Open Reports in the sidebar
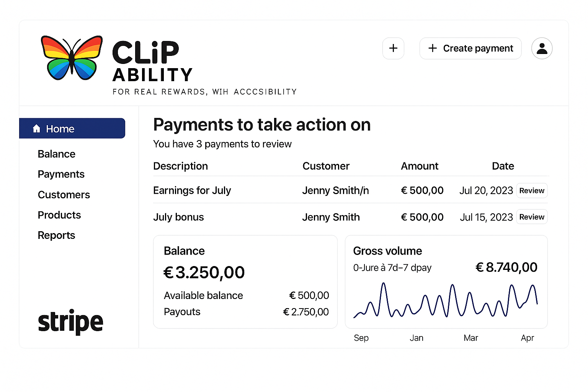Image resolution: width=588 pixels, height=392 pixels. tap(56, 235)
